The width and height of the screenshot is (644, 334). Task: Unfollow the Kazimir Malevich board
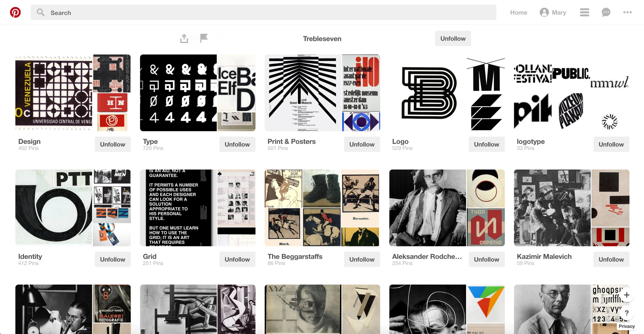point(611,259)
